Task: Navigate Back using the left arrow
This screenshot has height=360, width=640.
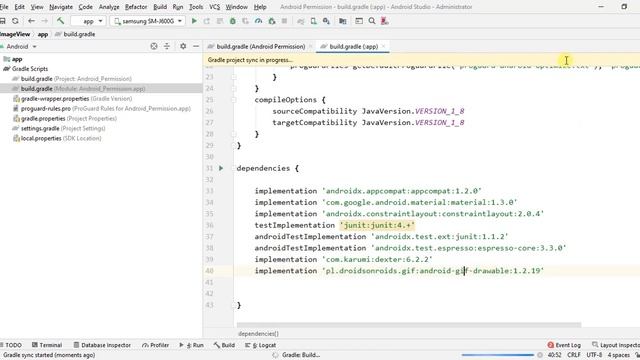Action: (x=31, y=21)
